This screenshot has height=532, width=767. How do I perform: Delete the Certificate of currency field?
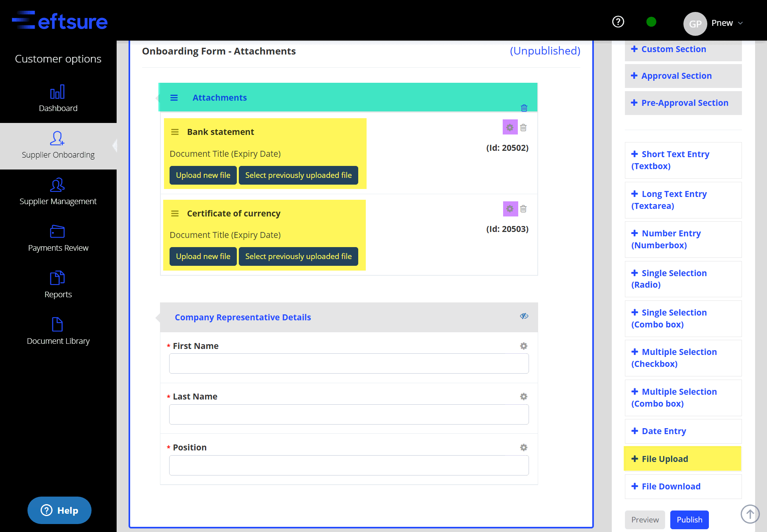pos(523,209)
